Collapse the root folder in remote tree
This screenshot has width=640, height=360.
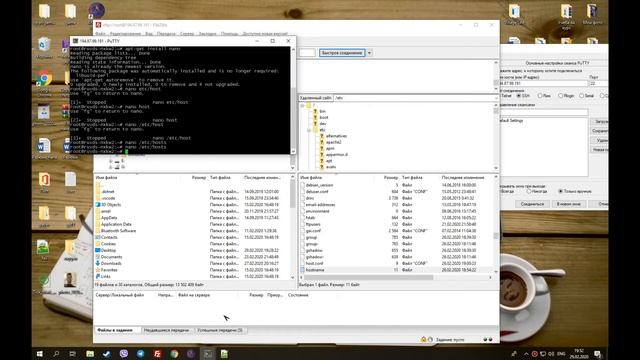point(302,105)
